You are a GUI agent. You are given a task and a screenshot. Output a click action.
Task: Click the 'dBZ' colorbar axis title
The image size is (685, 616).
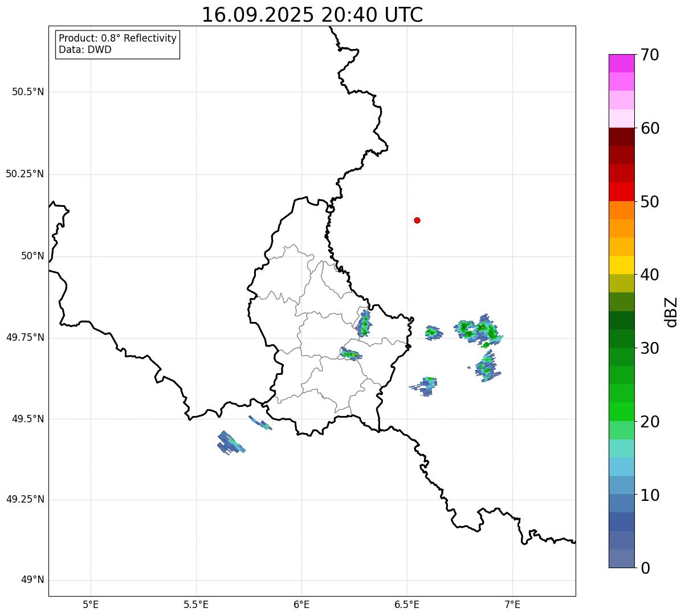pos(671,312)
